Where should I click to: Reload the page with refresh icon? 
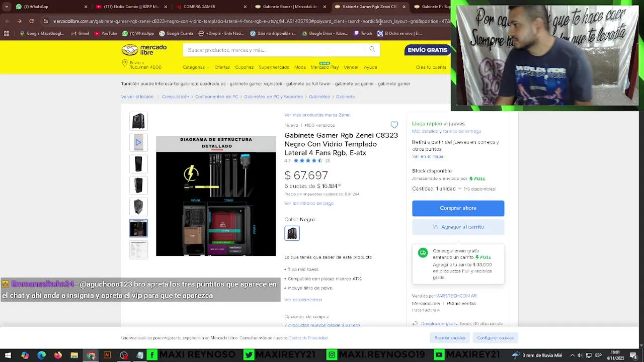tap(31, 21)
